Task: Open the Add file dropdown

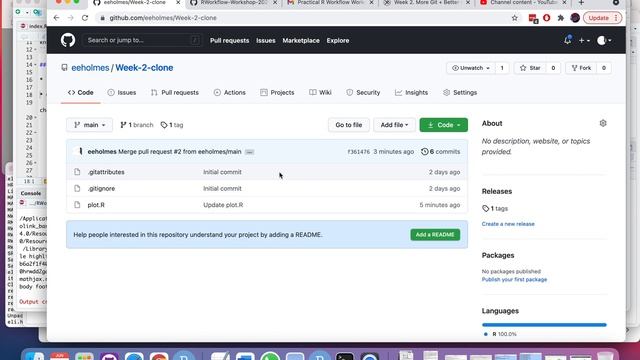Action: coord(394,125)
